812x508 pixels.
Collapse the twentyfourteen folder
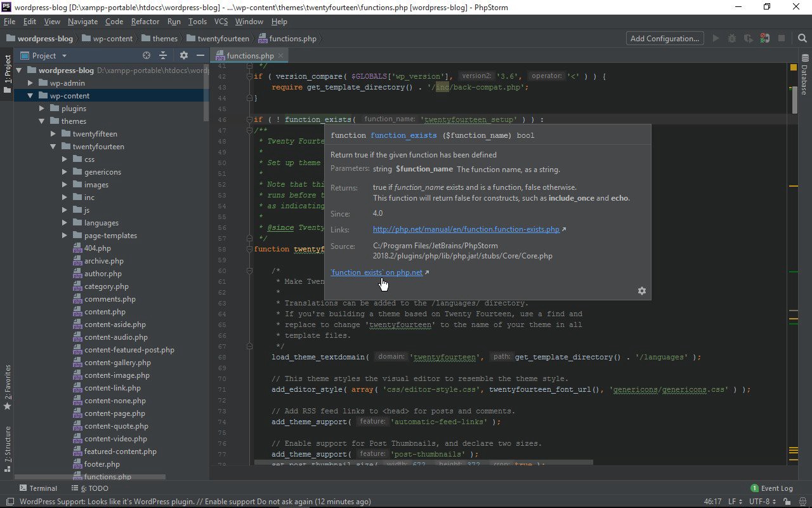point(53,147)
